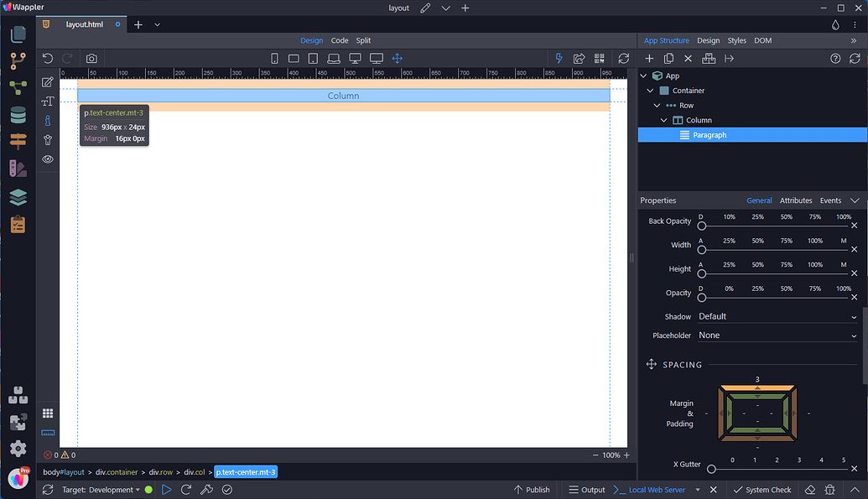Collapse the Column node in App Structure
Viewport: 868px width, 499px height.
coord(663,120)
